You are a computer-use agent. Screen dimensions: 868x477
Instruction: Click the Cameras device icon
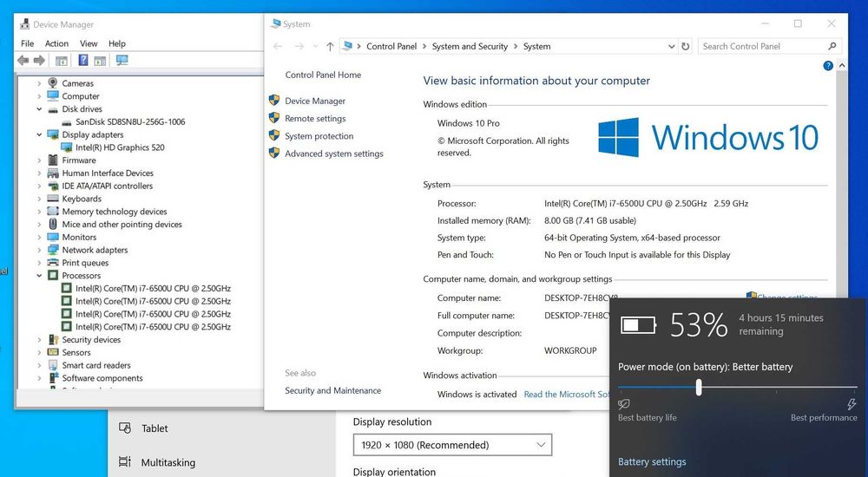(53, 83)
